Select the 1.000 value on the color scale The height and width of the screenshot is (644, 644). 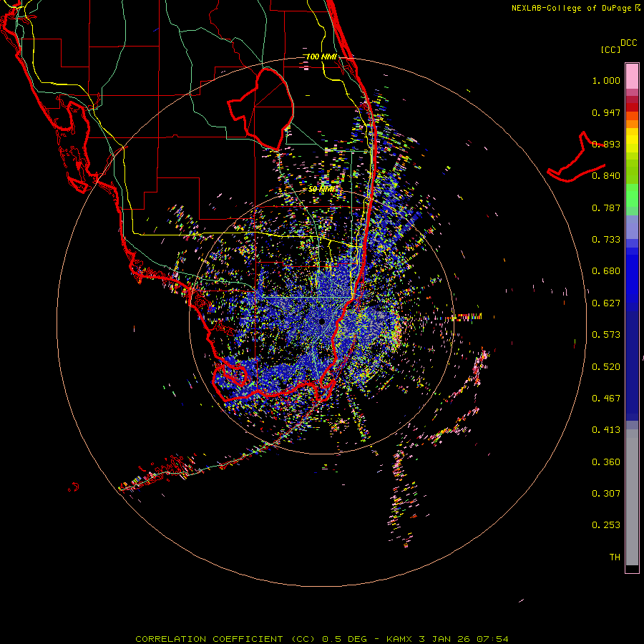(606, 80)
